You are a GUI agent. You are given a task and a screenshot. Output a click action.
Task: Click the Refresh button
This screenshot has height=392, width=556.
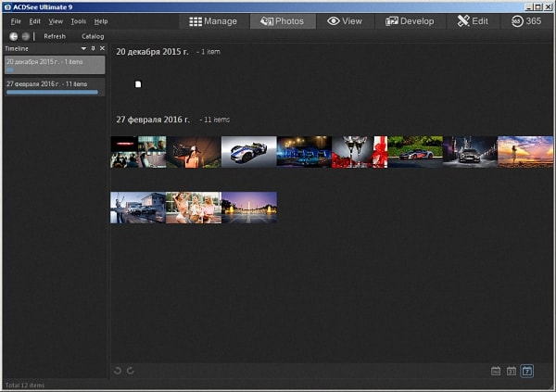pyautogui.click(x=55, y=36)
